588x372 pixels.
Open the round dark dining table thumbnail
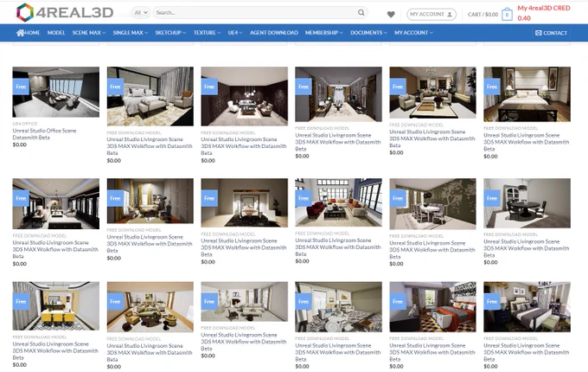[527, 203]
